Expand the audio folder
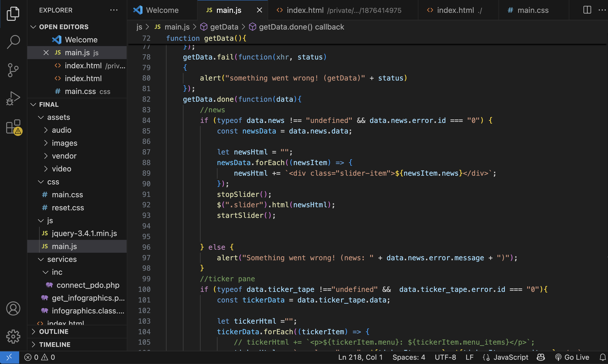608x364 pixels. click(61, 130)
